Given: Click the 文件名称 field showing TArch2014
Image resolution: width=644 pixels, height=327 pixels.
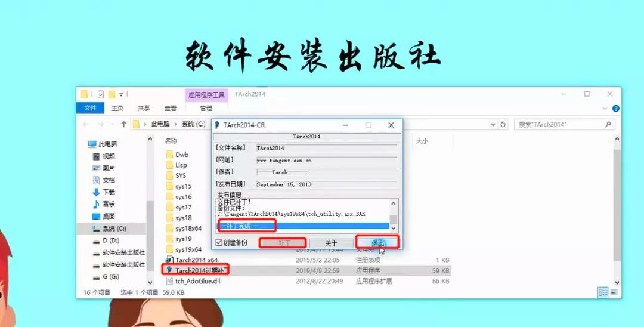Looking at the screenshot, I should point(327,148).
